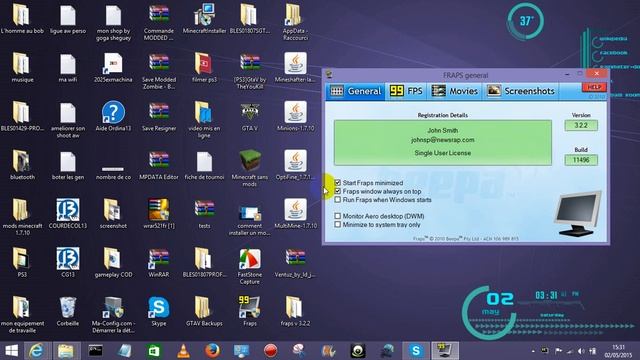The image size is (640, 360).
Task: Select the GTAV Backups folder
Action: click(204, 311)
